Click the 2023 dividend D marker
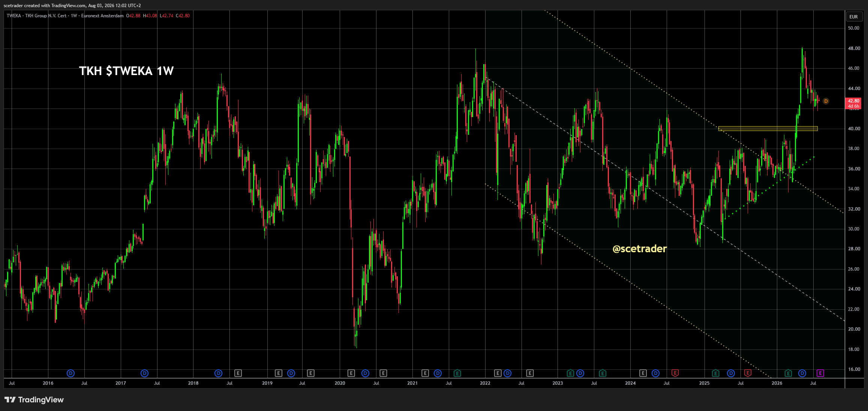This screenshot has height=411, width=868. click(x=580, y=373)
